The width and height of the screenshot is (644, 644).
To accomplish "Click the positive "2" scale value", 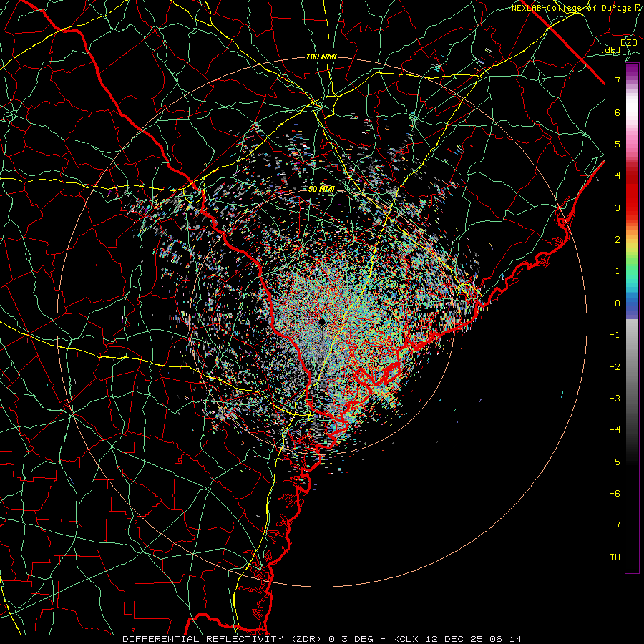I will click(x=618, y=240).
